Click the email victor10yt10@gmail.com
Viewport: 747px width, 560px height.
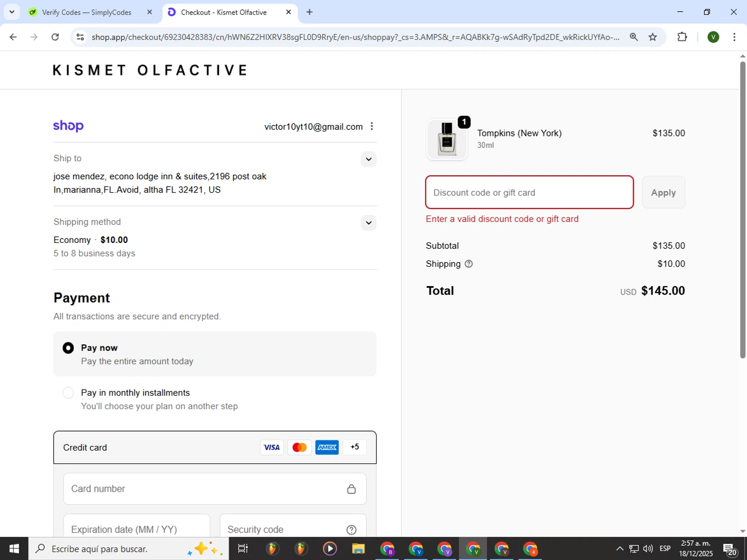[x=313, y=126]
